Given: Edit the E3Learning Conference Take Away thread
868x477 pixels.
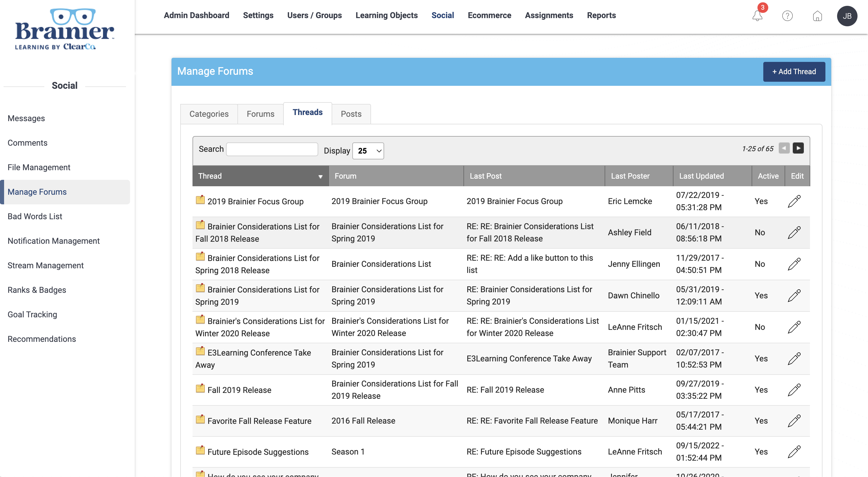Looking at the screenshot, I should coord(794,358).
